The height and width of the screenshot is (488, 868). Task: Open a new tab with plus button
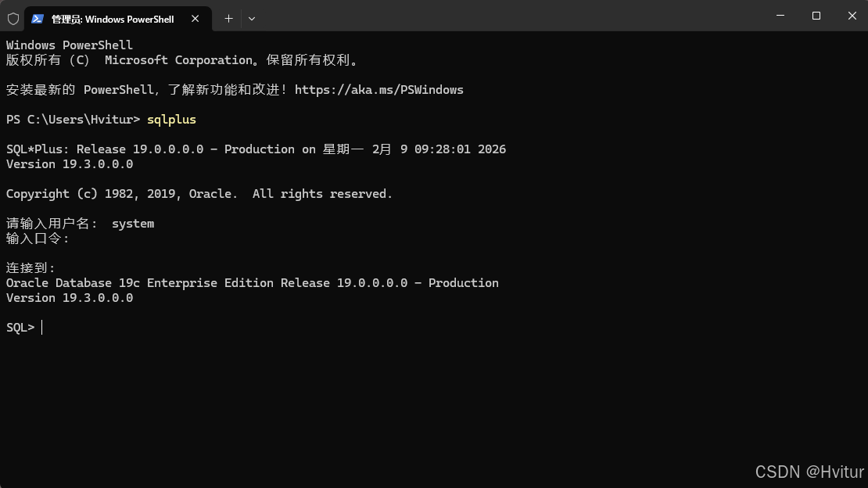click(228, 19)
